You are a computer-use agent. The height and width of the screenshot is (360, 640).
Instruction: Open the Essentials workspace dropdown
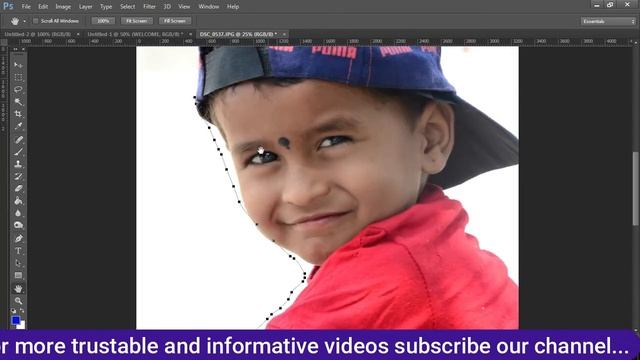pos(608,21)
